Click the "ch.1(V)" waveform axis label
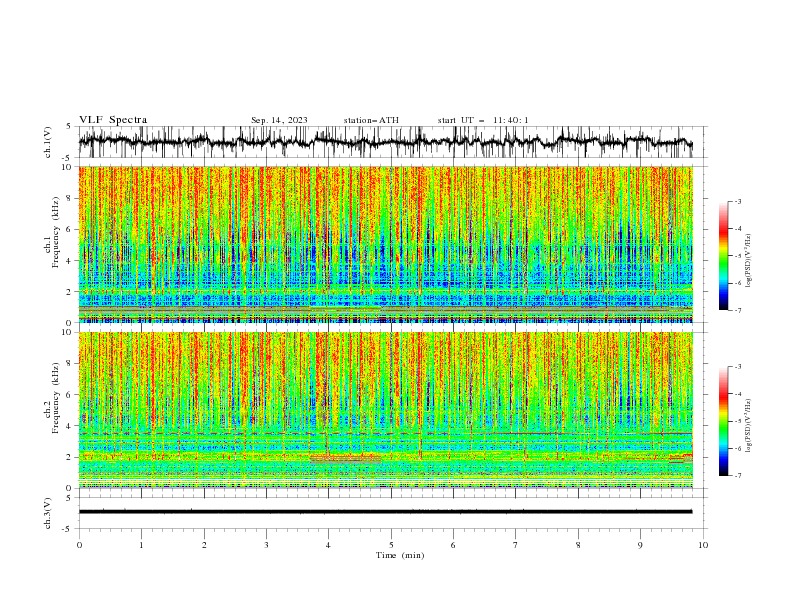Screen dimensions: 792x612 pyautogui.click(x=48, y=142)
